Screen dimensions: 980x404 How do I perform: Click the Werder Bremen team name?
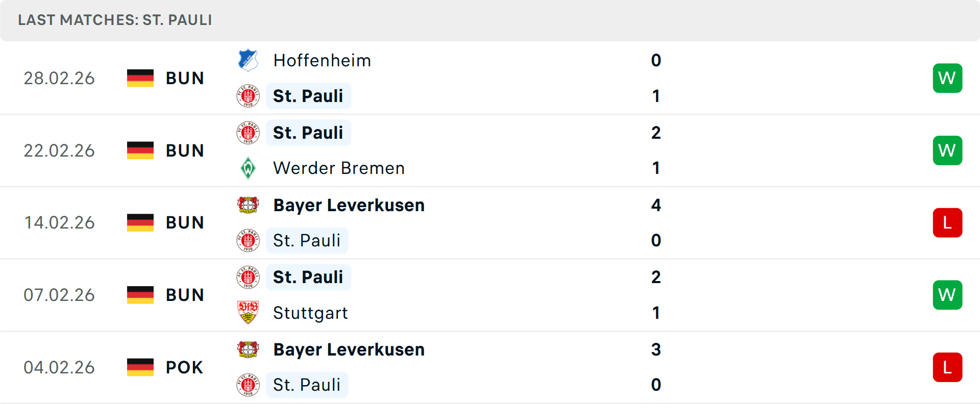[338, 168]
